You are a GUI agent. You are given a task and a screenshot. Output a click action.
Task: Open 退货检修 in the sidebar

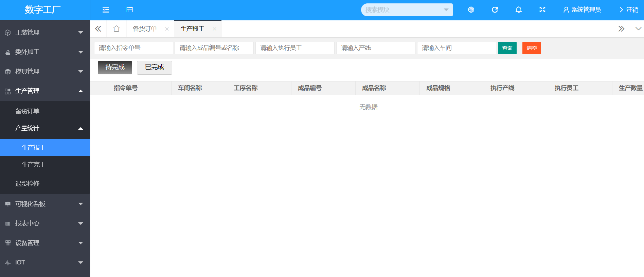pos(45,184)
